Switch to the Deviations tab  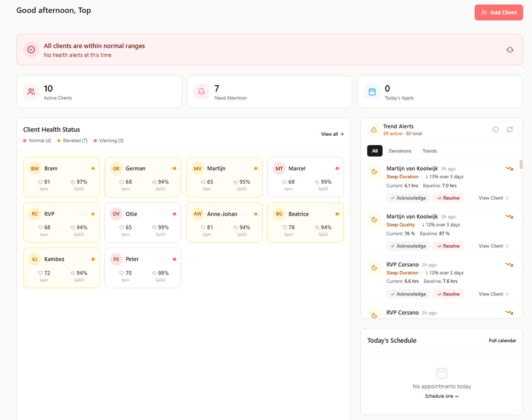pos(400,151)
